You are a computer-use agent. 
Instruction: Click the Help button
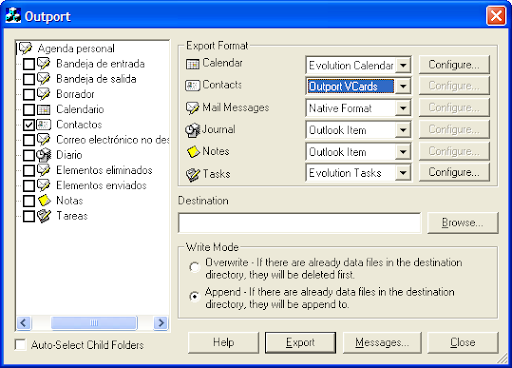(223, 342)
